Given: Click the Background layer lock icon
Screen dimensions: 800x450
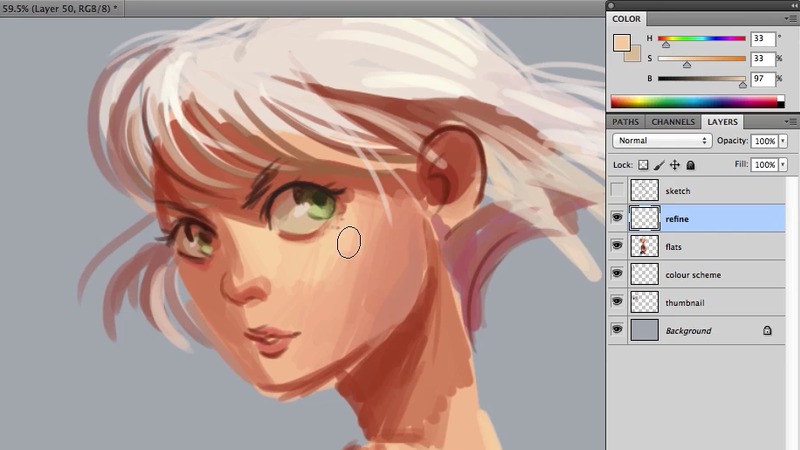Looking at the screenshot, I should click(x=767, y=331).
